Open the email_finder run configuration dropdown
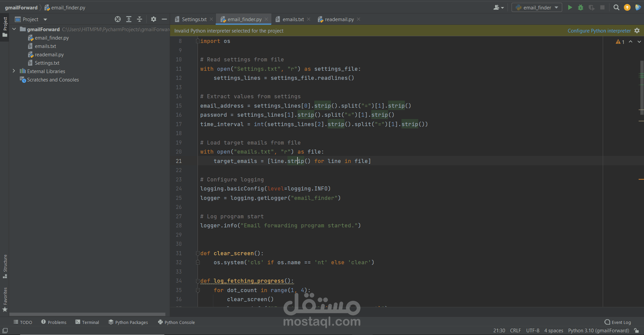644x335 pixels. [x=537, y=7]
